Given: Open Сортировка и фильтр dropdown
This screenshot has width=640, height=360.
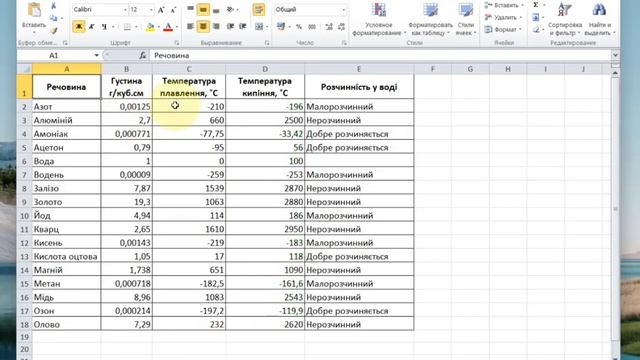Looking at the screenshot, I should pos(564,19).
